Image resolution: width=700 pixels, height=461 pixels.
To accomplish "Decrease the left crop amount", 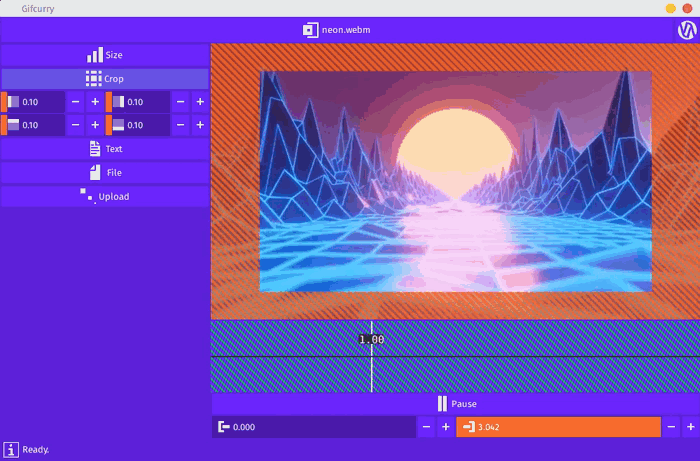I will coord(75,102).
